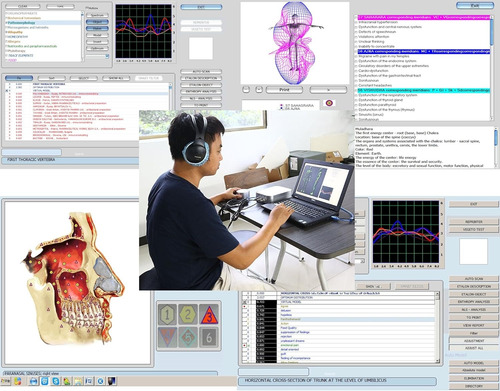The height and width of the screenshot is (391, 500).
Task: Select the diamond level 5 icon
Action: (x=188, y=337)
